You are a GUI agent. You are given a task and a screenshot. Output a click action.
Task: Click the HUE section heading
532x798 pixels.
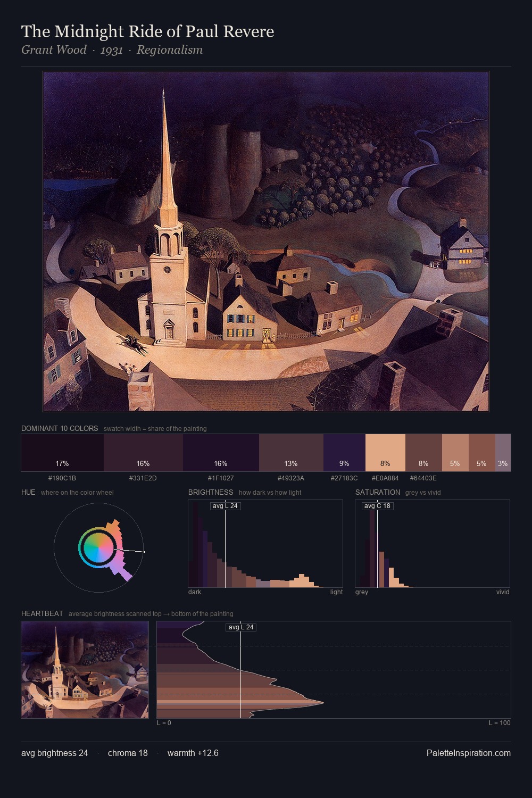pos(28,492)
